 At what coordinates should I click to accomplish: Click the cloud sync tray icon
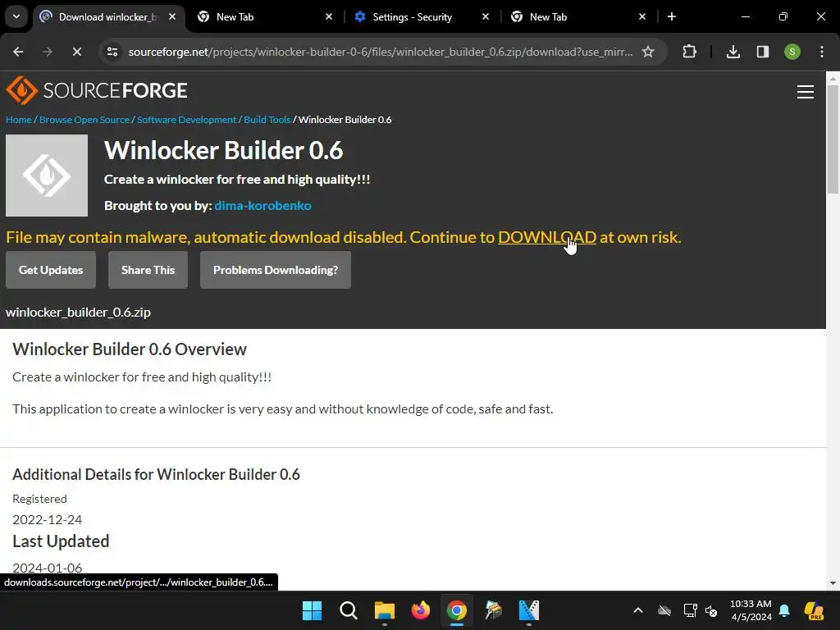click(664, 610)
